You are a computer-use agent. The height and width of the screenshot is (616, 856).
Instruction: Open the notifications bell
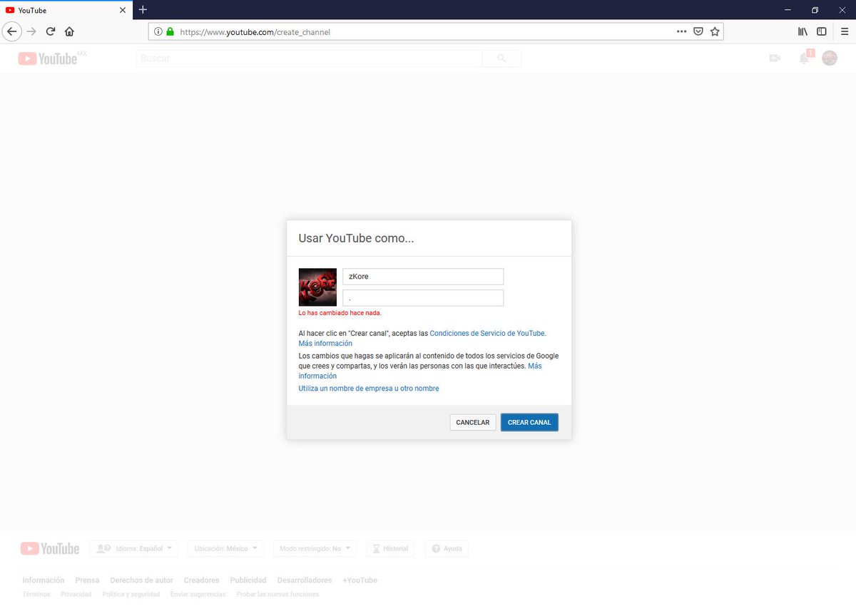pos(805,58)
